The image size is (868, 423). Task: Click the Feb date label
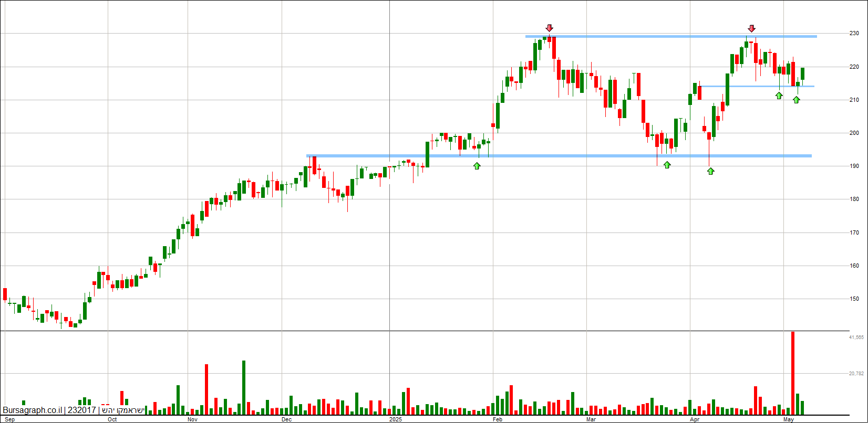tap(498, 420)
